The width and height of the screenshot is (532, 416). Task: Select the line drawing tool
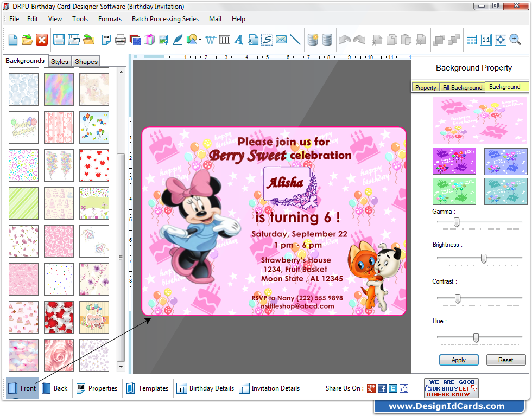pos(295,40)
